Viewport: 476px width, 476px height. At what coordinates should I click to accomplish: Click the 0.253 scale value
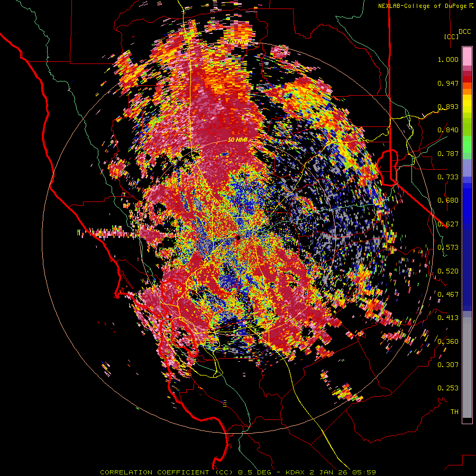448,388
